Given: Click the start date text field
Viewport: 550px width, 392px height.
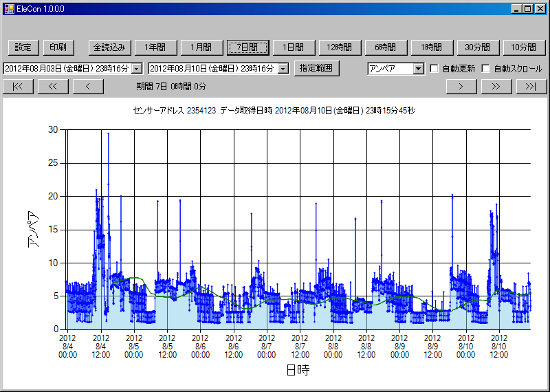Looking at the screenshot, I should coord(67,69).
